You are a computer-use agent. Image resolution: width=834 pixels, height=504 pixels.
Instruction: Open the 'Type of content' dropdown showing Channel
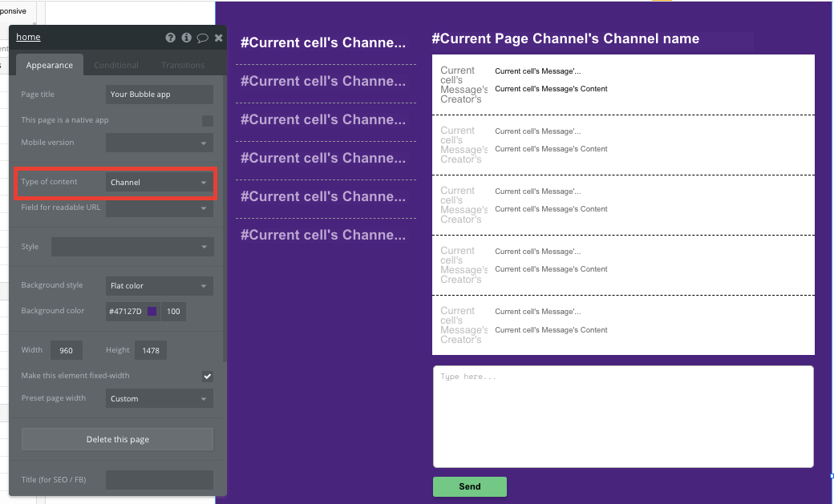click(159, 183)
